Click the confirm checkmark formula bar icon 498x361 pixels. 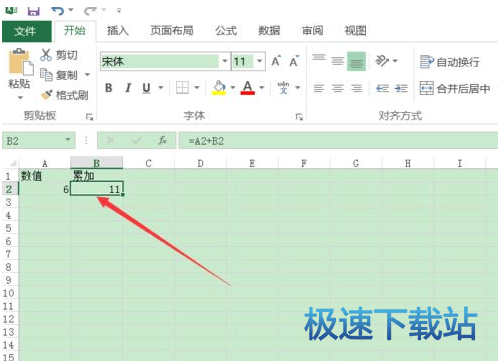pyautogui.click(x=137, y=140)
